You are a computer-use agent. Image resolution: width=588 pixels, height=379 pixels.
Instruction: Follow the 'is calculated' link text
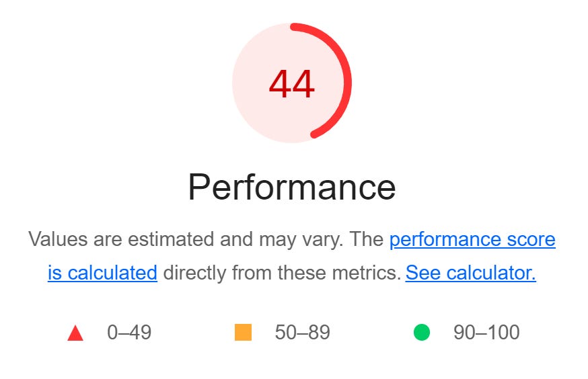(x=102, y=273)
